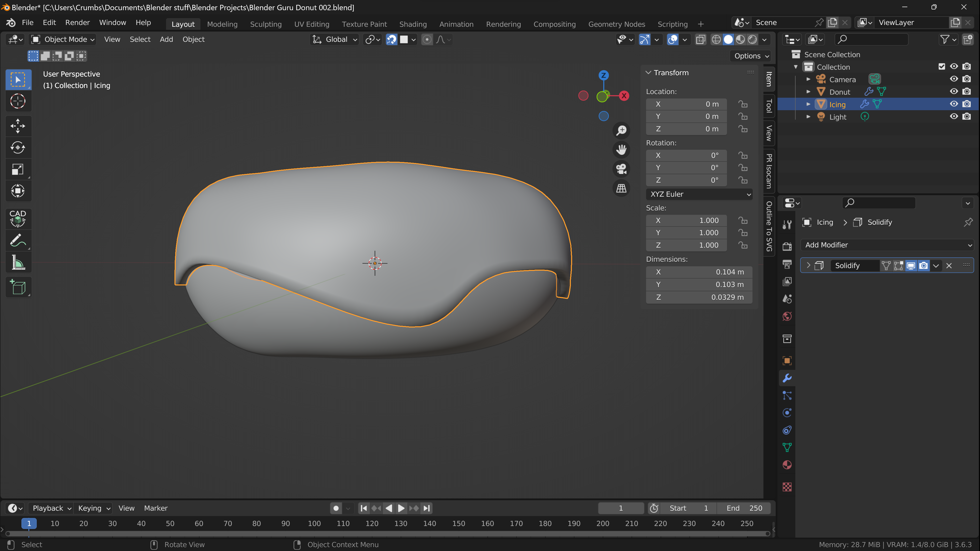
Task: Disable the Light in renders
Action: click(x=966, y=116)
